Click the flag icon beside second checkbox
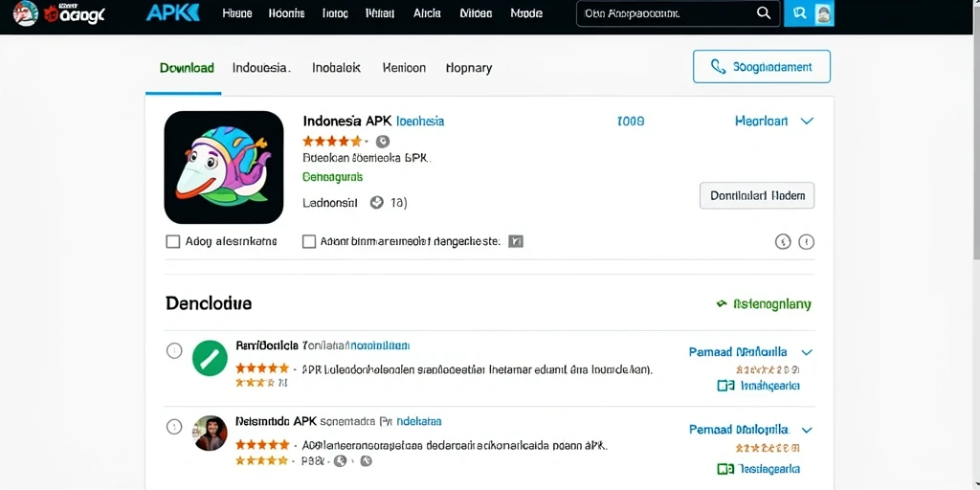The width and height of the screenshot is (980, 490). (516, 241)
